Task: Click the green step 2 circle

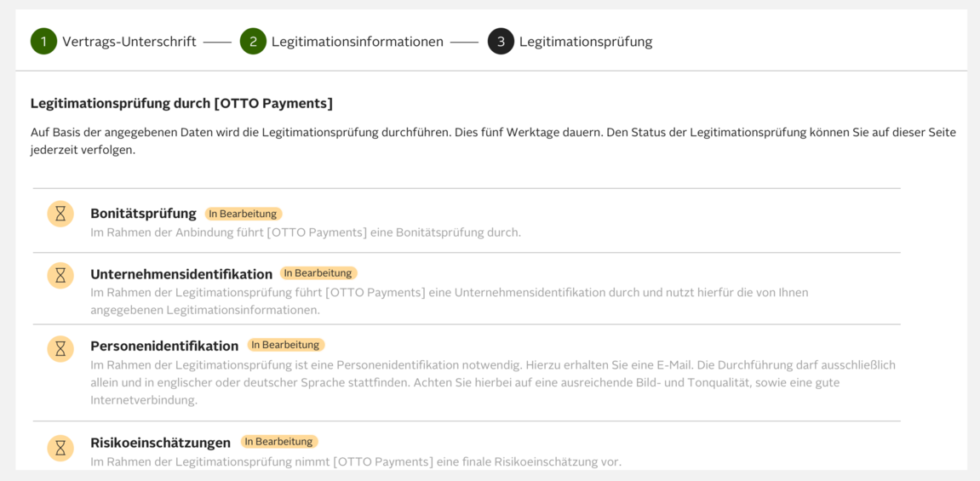Action: (253, 42)
